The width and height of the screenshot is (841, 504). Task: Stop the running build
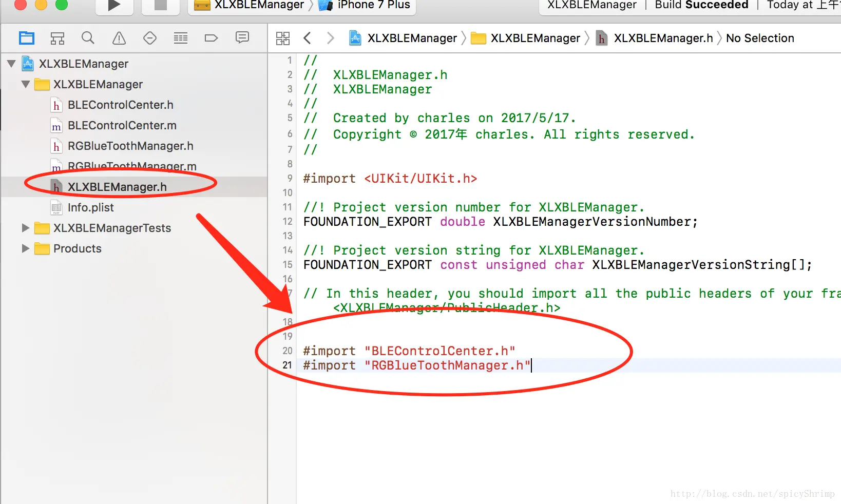point(161,5)
